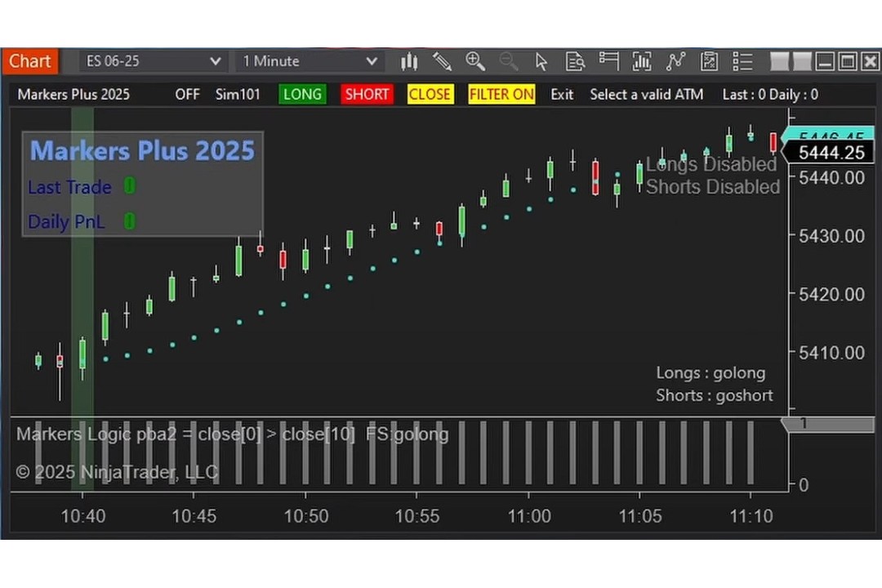Toggle the OFF strategy switch
The height and width of the screenshot is (588, 882).
tap(187, 94)
